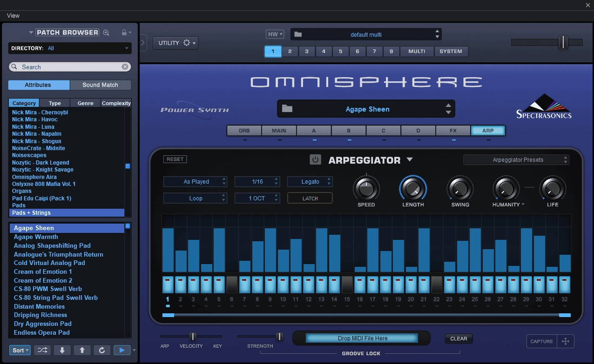Open the SYSTEM page button
The width and height of the screenshot is (594, 364).
click(x=451, y=51)
